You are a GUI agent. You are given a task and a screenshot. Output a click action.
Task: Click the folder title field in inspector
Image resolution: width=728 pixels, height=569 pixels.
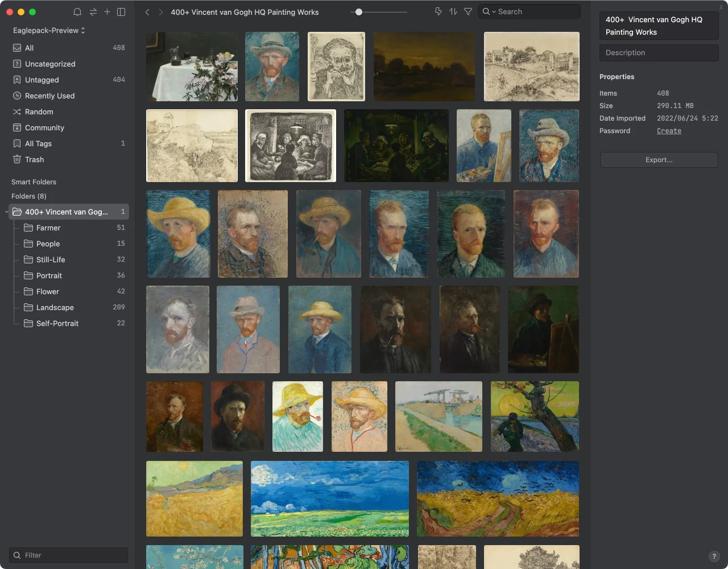click(659, 26)
